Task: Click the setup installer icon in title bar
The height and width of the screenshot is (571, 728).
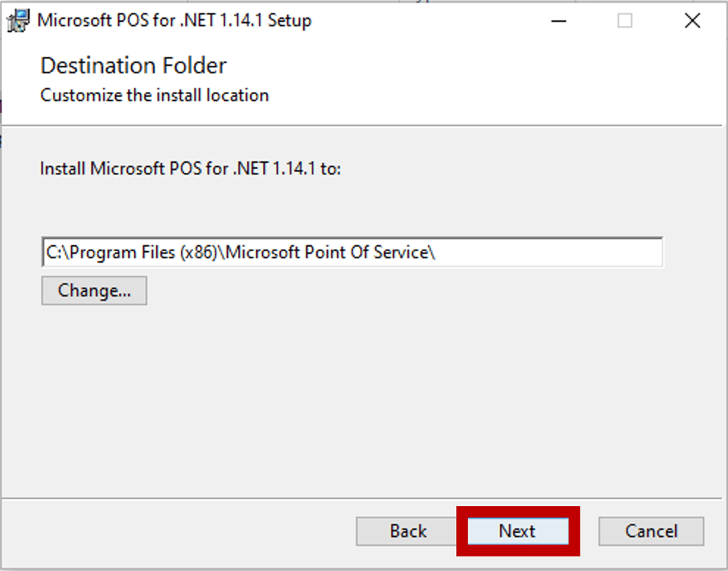Action: (19, 20)
